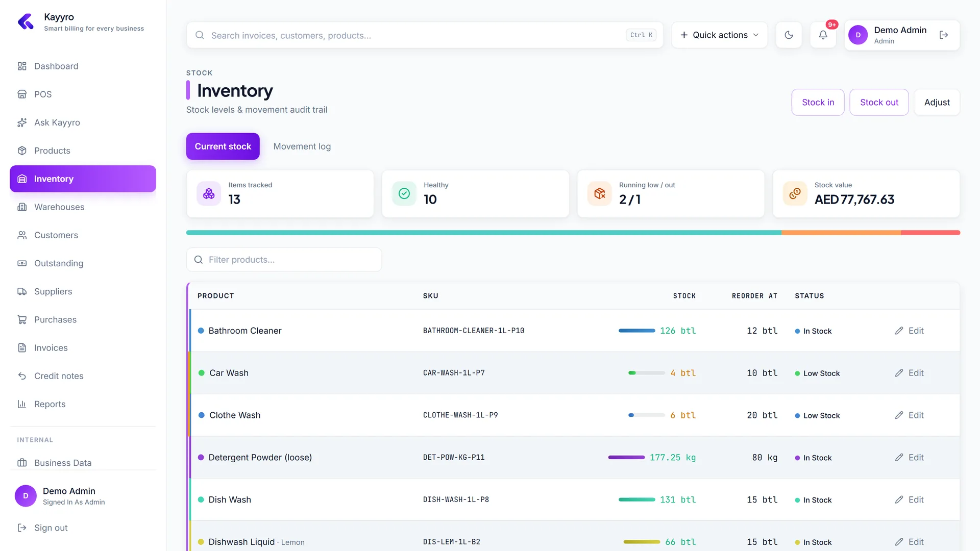Toggle dark mode moon icon
This screenshot has height=551, width=980.
click(789, 35)
